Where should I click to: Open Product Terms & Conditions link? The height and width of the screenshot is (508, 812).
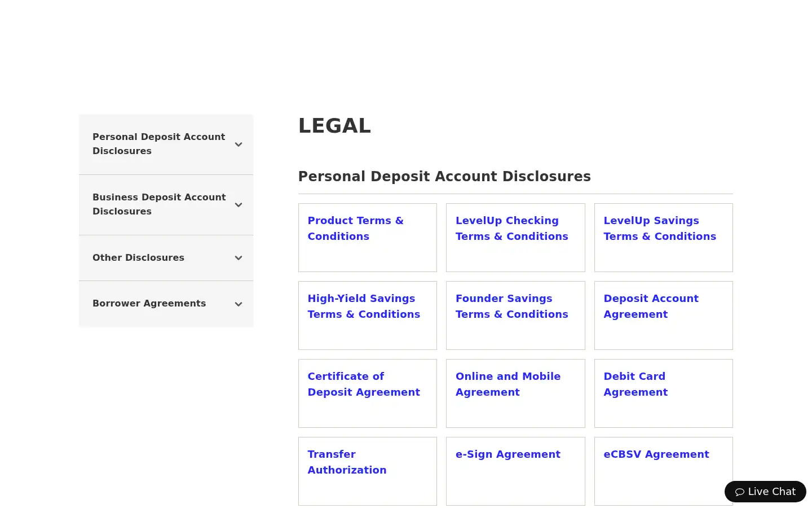click(x=355, y=229)
